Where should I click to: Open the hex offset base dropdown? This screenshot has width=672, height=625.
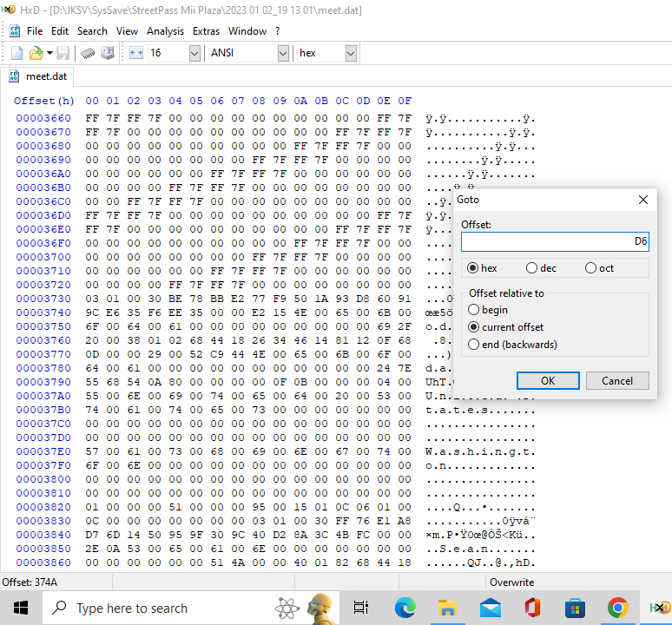pyautogui.click(x=351, y=54)
